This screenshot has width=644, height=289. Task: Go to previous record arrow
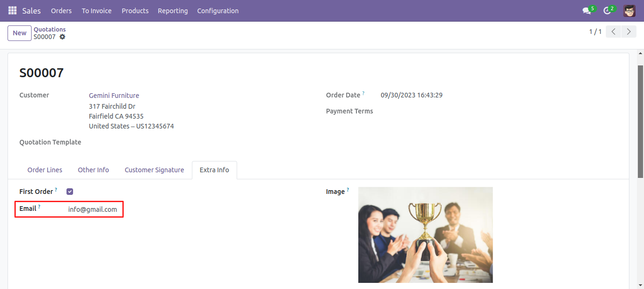point(613,32)
